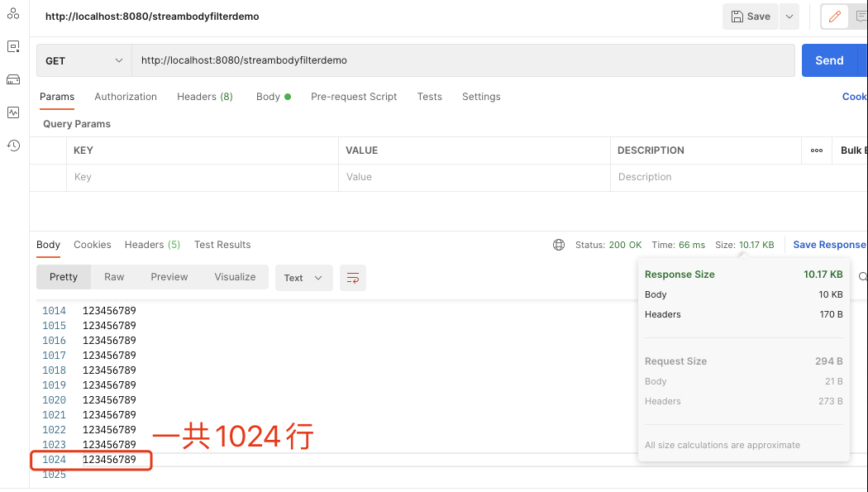Screen dimensions: 868x492
Task: Switch to the Params tab
Action: point(57,96)
